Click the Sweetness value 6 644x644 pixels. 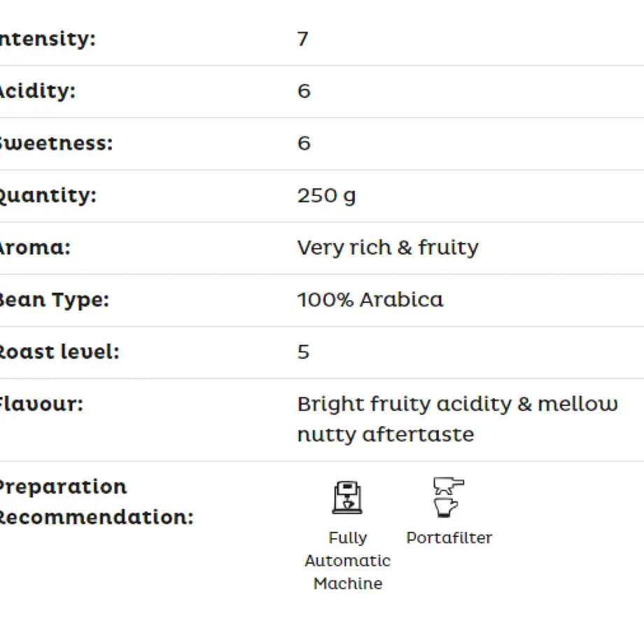point(304,143)
